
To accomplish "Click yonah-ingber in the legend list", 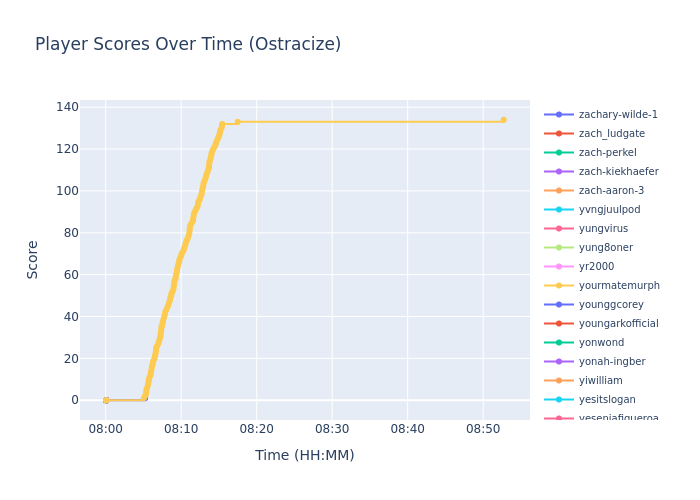I will 611,362.
